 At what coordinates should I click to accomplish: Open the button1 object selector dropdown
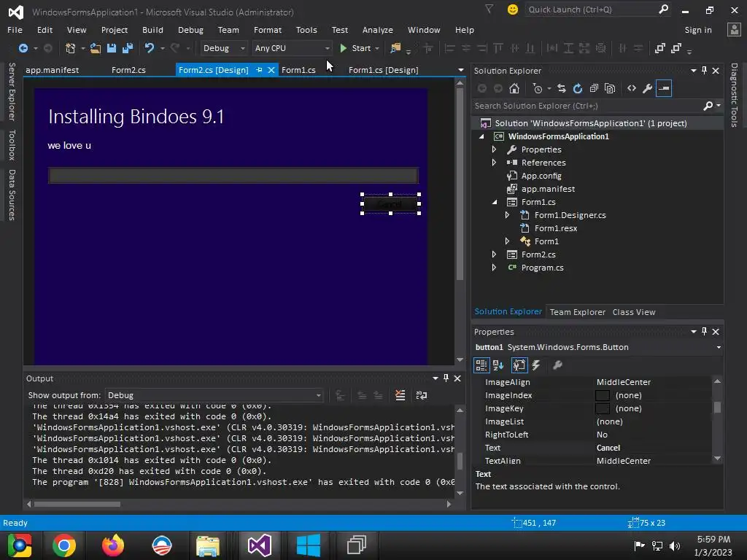pyautogui.click(x=719, y=347)
